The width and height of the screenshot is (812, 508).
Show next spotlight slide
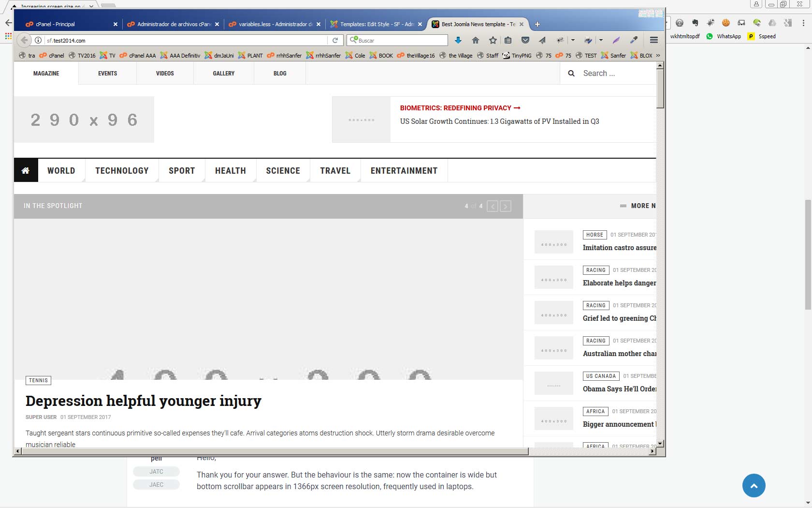coord(506,207)
